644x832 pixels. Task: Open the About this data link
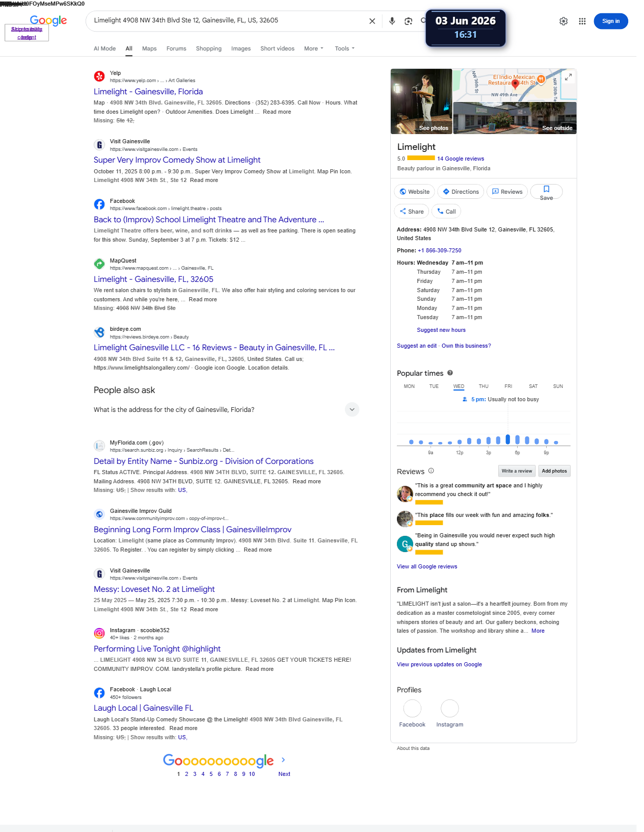(x=413, y=748)
